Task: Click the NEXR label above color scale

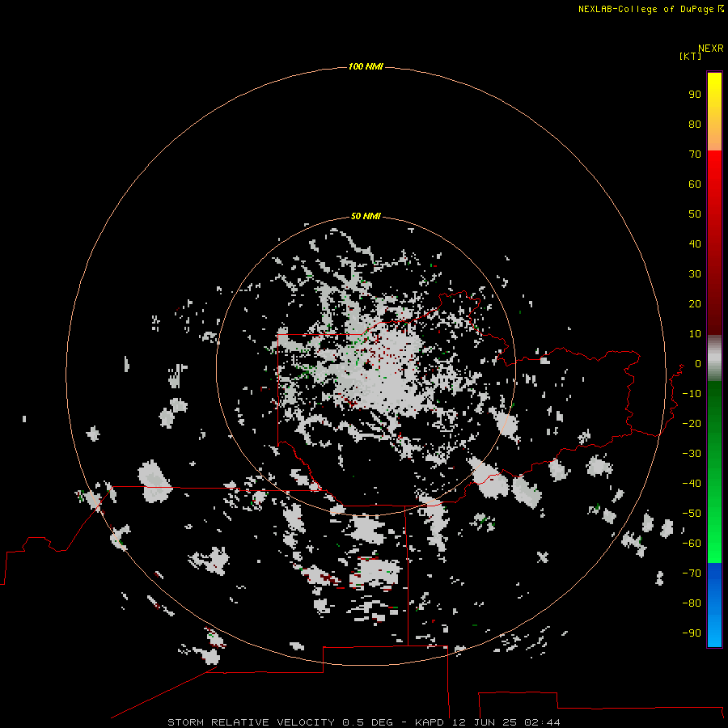Action: click(x=711, y=48)
